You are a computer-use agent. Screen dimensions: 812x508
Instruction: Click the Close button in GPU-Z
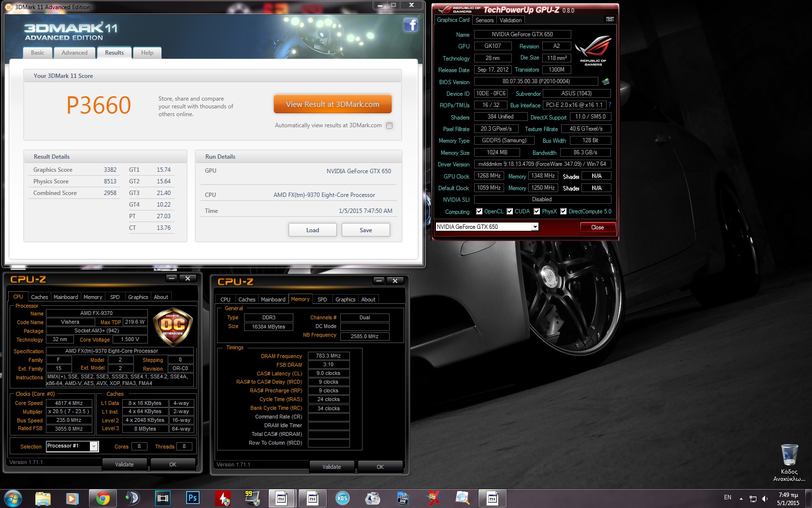coord(597,227)
